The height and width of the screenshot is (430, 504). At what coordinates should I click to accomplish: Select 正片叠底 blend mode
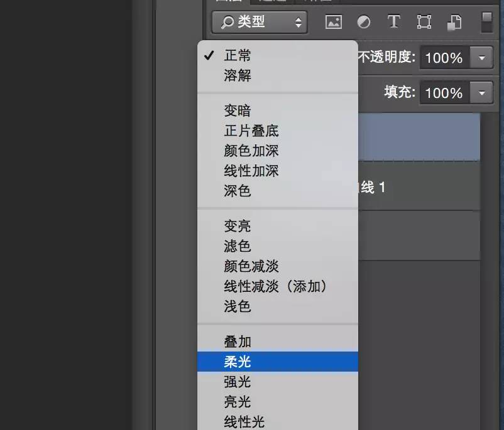tap(251, 131)
